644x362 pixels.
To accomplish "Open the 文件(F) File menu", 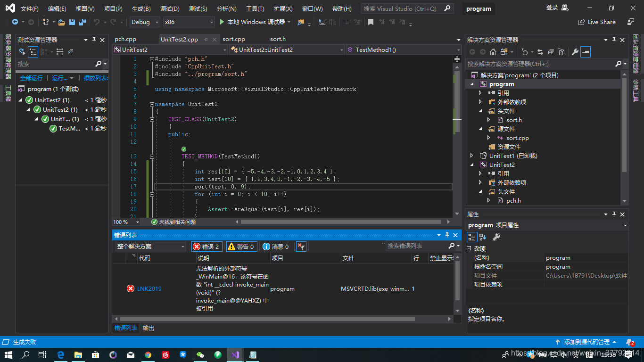I will click(30, 8).
